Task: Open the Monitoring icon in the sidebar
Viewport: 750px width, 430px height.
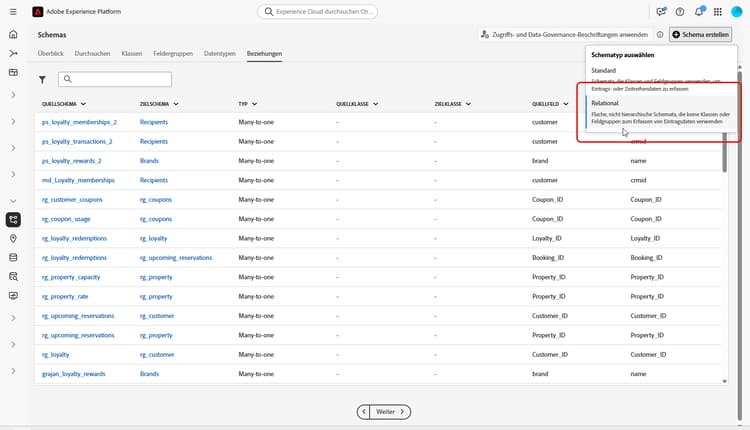Action: [13, 296]
